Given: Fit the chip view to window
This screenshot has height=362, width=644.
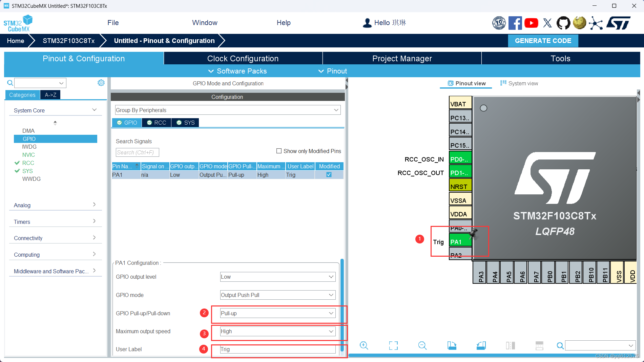Looking at the screenshot, I should coord(393,345).
